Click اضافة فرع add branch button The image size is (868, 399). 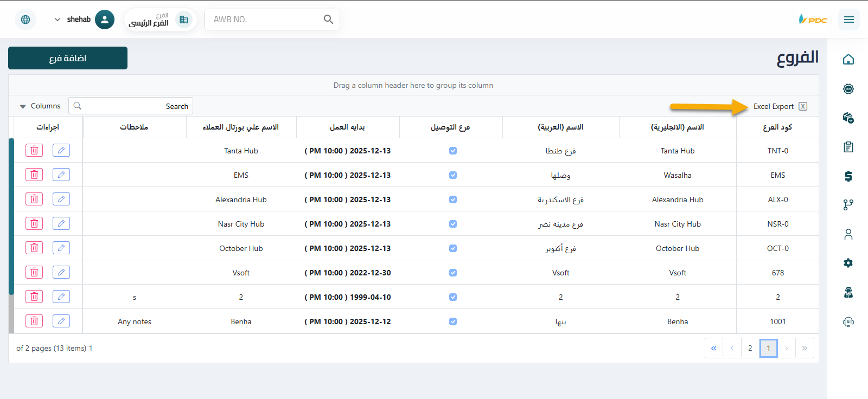click(x=68, y=58)
